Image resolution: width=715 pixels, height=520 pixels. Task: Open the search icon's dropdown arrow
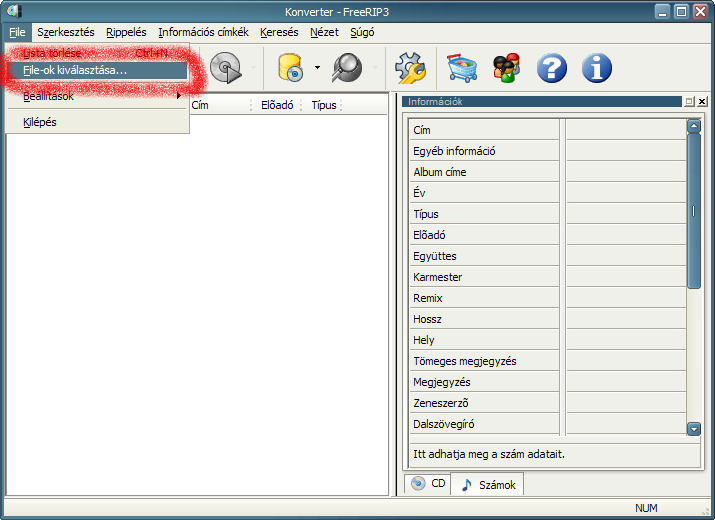click(x=375, y=68)
